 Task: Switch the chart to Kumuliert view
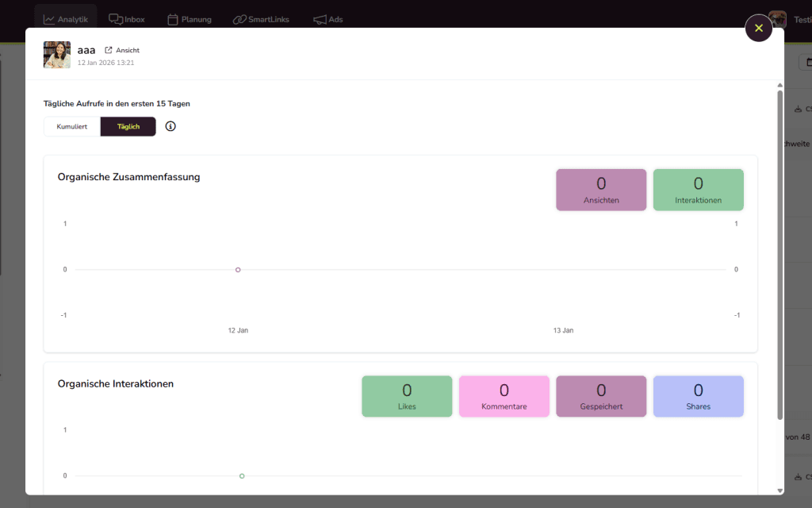[71, 126]
